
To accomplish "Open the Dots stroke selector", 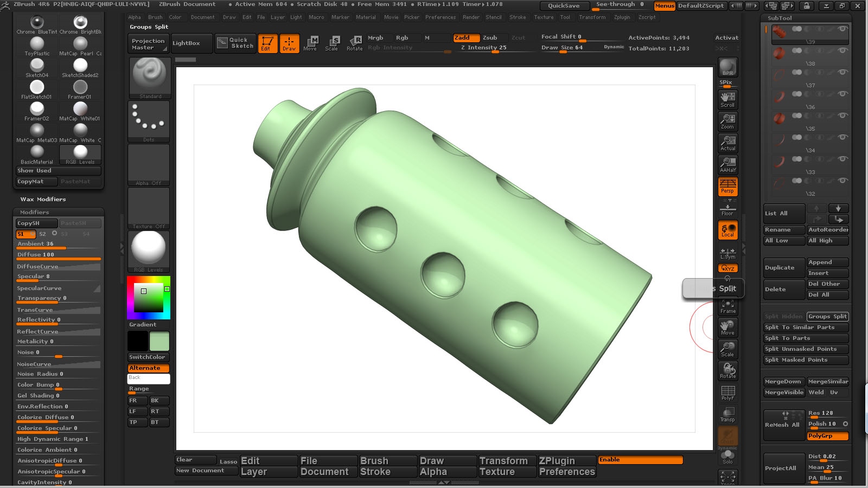I will (x=149, y=121).
